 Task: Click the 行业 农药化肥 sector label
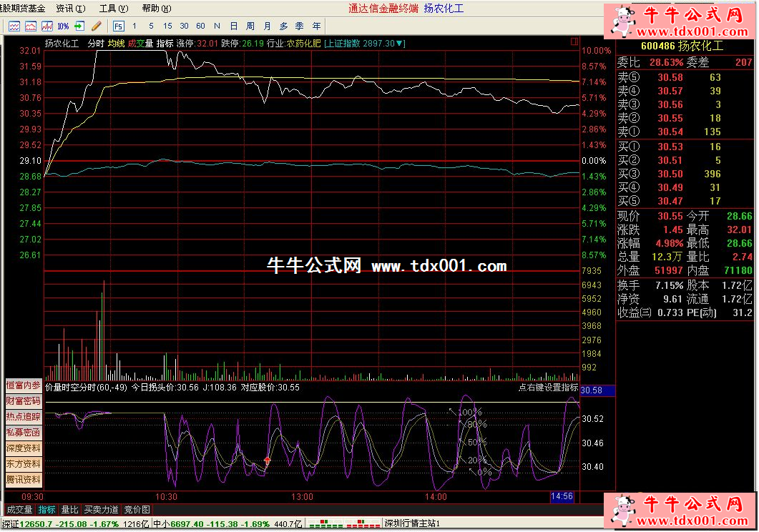click(x=294, y=44)
